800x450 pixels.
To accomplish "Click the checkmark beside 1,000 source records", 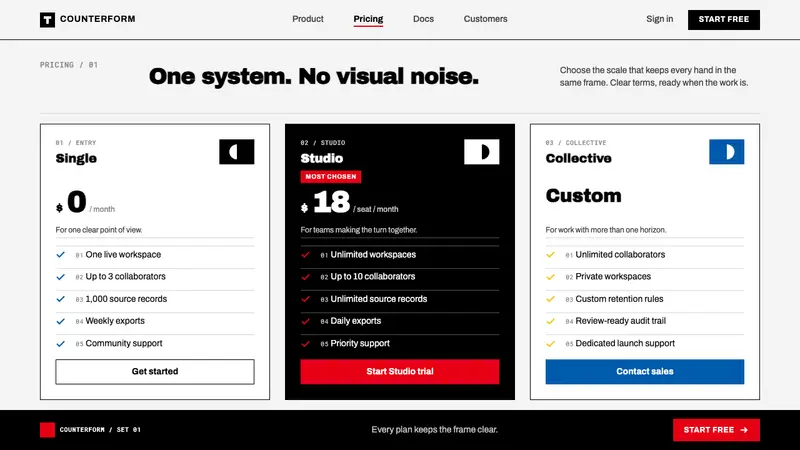I will click(x=61, y=299).
